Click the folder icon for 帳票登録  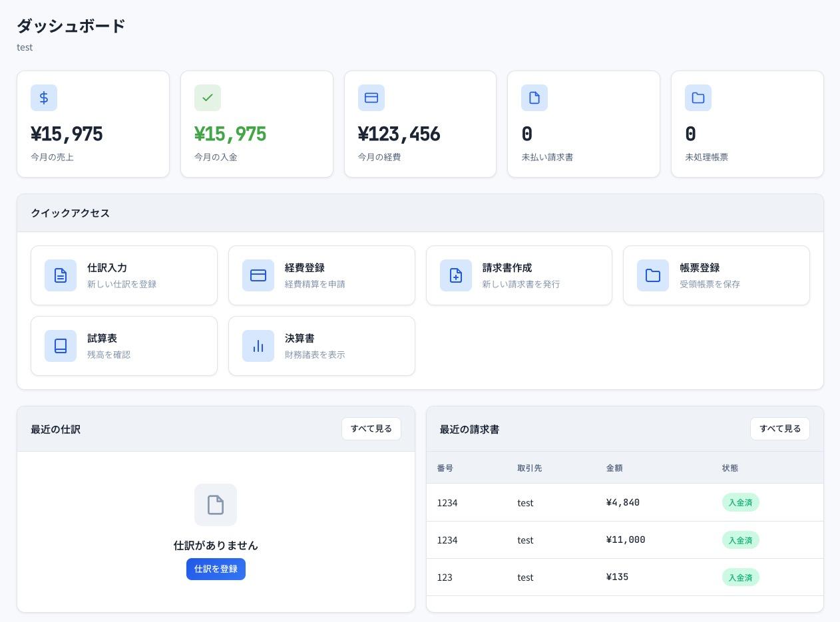[653, 275]
